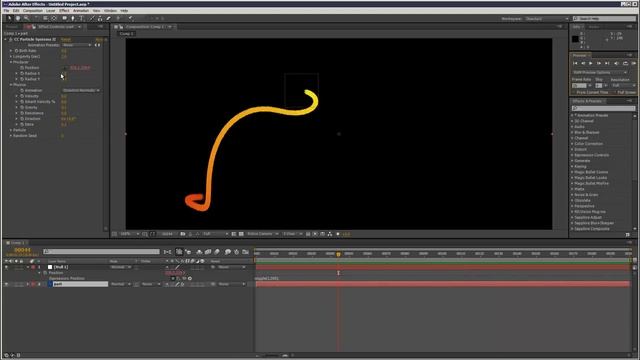Click Effects & Presets search field
640x360 pixels.
coord(603,108)
